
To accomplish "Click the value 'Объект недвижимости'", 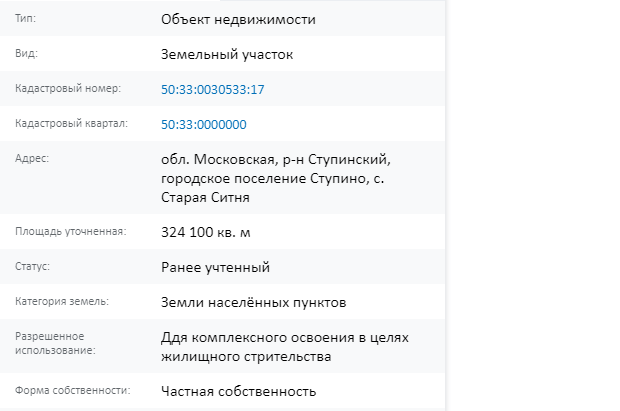I will pyautogui.click(x=238, y=19).
